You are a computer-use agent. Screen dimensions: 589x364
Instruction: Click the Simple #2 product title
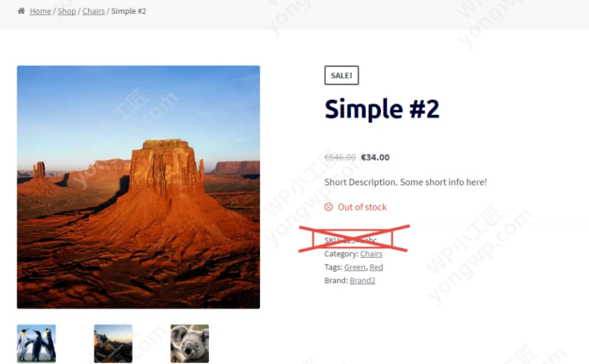[382, 110]
